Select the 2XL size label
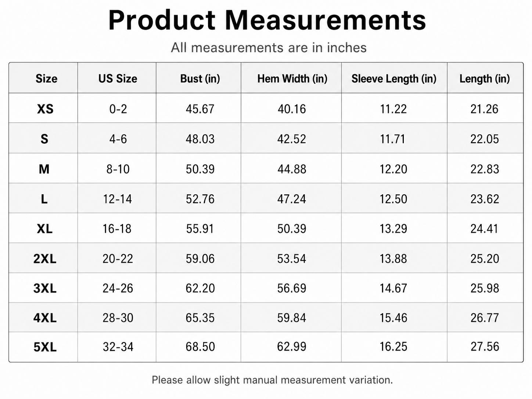532x399 pixels. [45, 259]
